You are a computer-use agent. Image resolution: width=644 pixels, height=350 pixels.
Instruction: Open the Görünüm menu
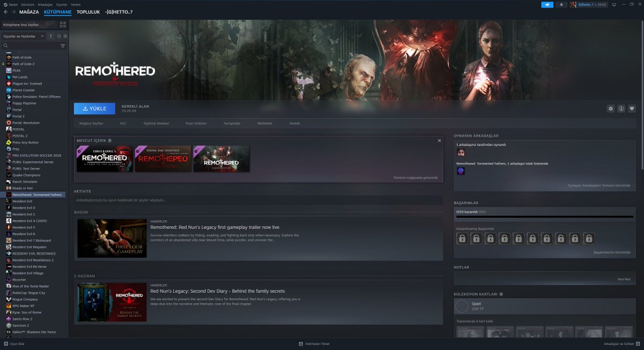[x=28, y=4]
